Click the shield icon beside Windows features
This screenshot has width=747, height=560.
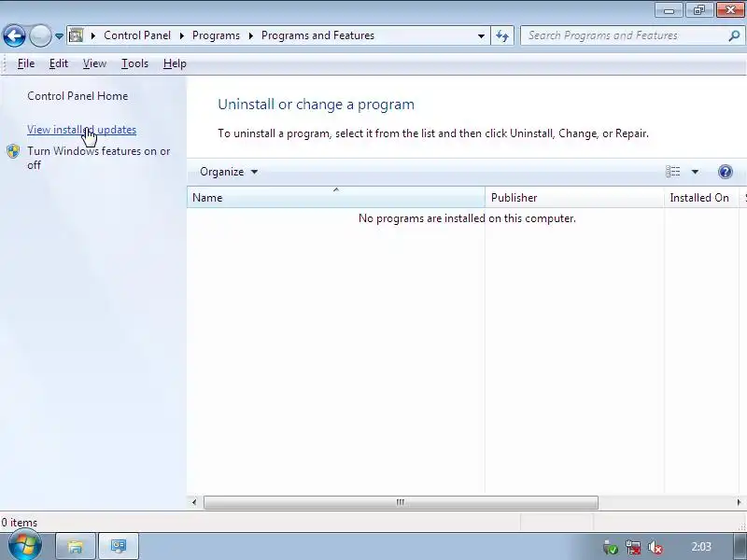coord(13,151)
